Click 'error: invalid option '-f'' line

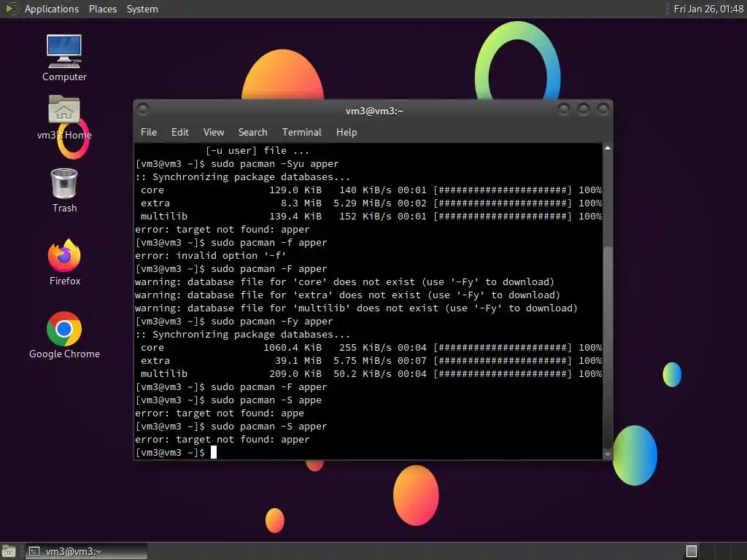[x=211, y=256]
